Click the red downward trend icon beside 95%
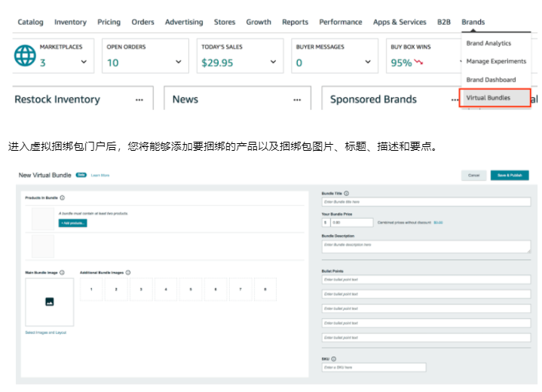 [418, 63]
